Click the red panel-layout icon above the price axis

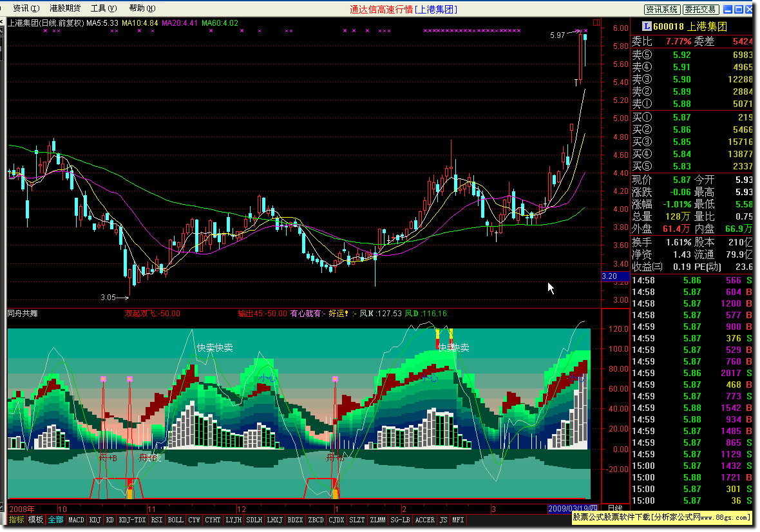tap(596, 23)
